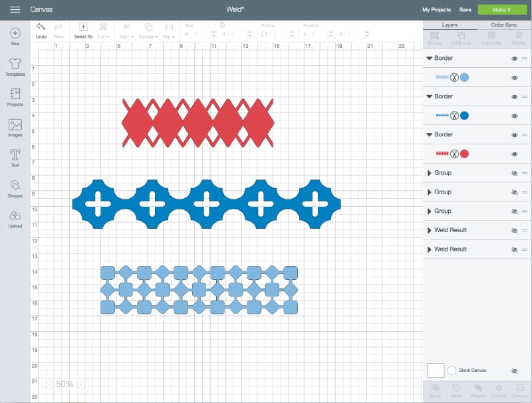Open My Projects link
This screenshot has width=532, height=403.
point(436,10)
